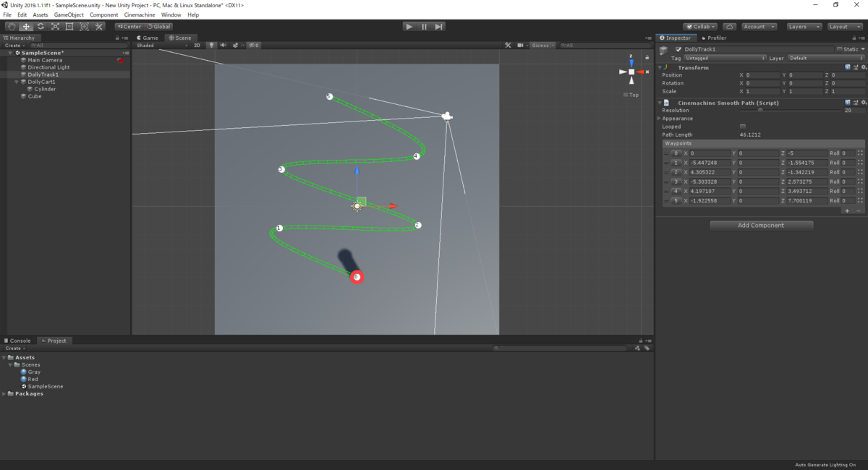
Task: Expand the Appearance foldout
Action: click(660, 118)
